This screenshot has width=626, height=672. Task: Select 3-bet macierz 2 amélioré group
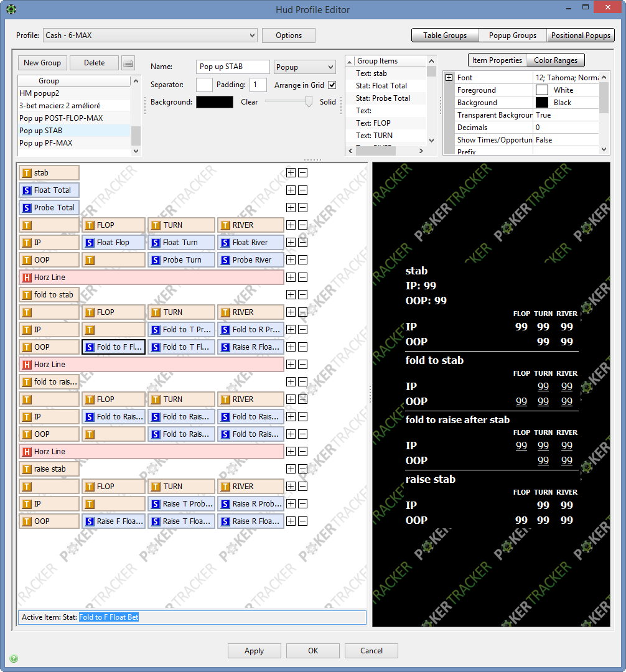point(75,105)
